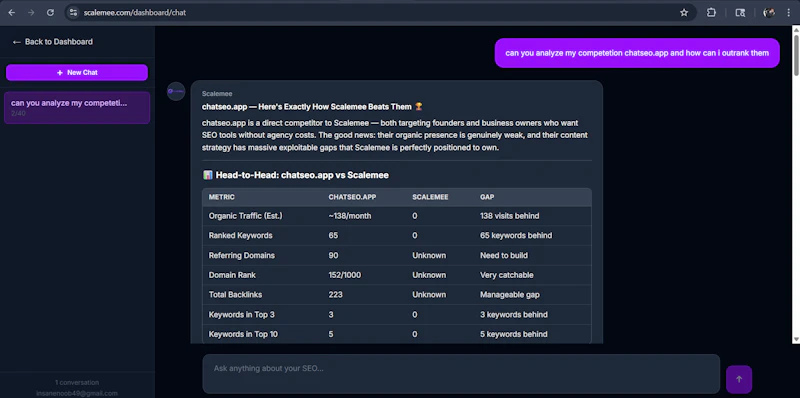Select the 'Ranked Keywords' row label
The image size is (800, 398).
click(x=240, y=236)
